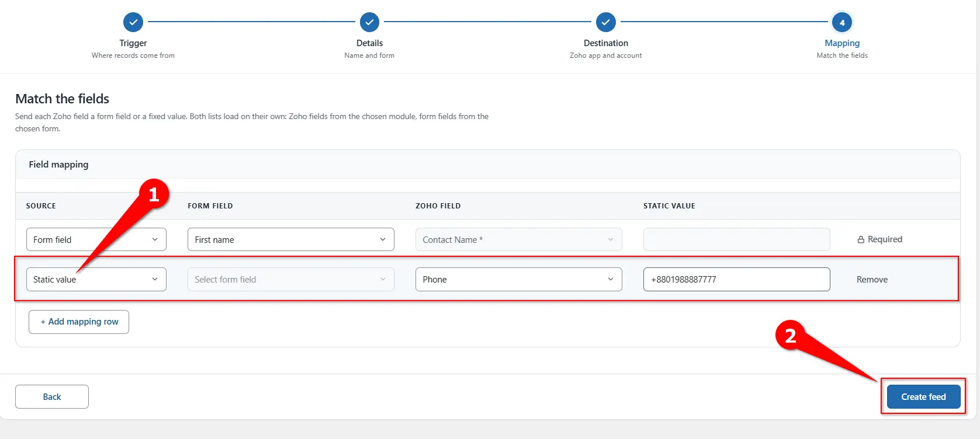This screenshot has height=439, width=980.
Task: Open the Source dropdown showing Form field
Action: pos(96,239)
